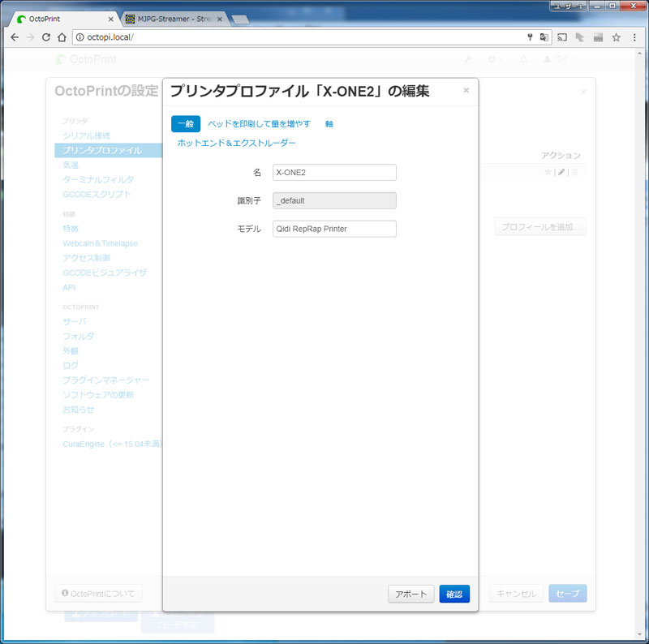Image resolution: width=649 pixels, height=644 pixels.
Task: Open GCODEスクリプト in settings sidebar
Action: pyautogui.click(x=97, y=194)
